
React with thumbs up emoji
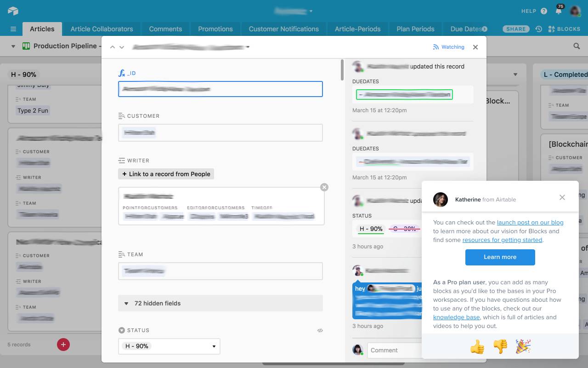click(x=477, y=346)
